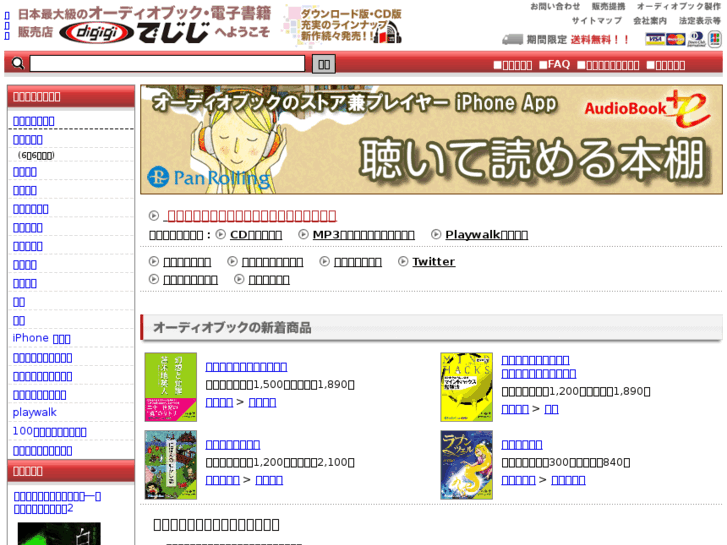This screenshot has width=727, height=545.
Task: Open the オーディオブック製作 link
Action: click(x=679, y=6)
